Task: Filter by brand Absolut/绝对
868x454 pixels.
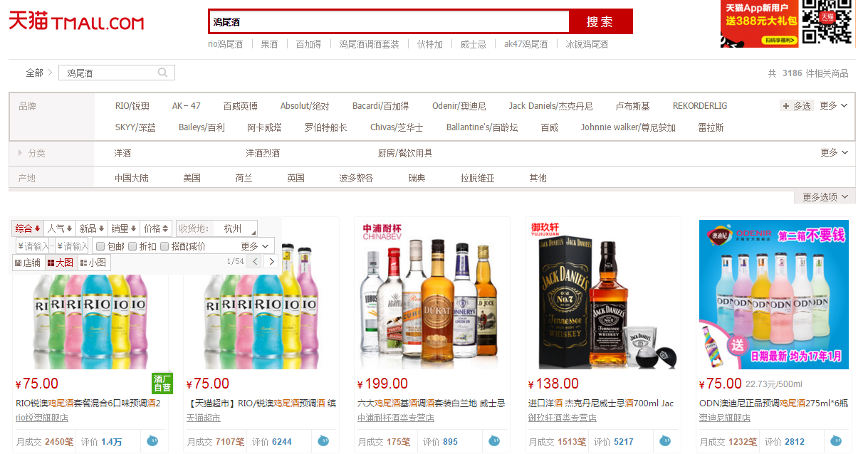Action: 305,106
